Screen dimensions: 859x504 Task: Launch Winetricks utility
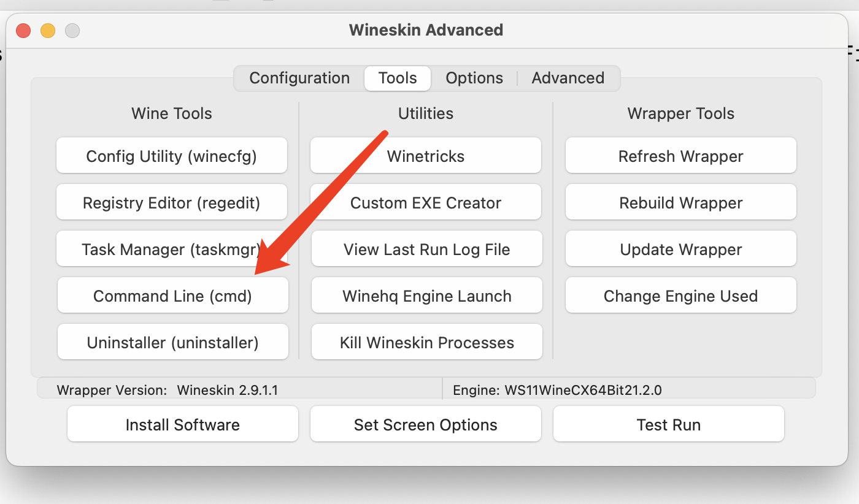426,156
